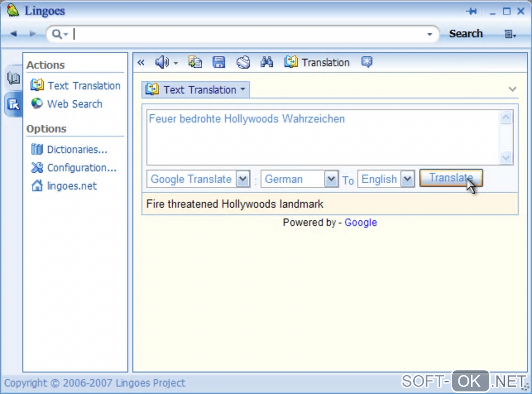Click the speaker pronounce icon

pyautogui.click(x=162, y=63)
